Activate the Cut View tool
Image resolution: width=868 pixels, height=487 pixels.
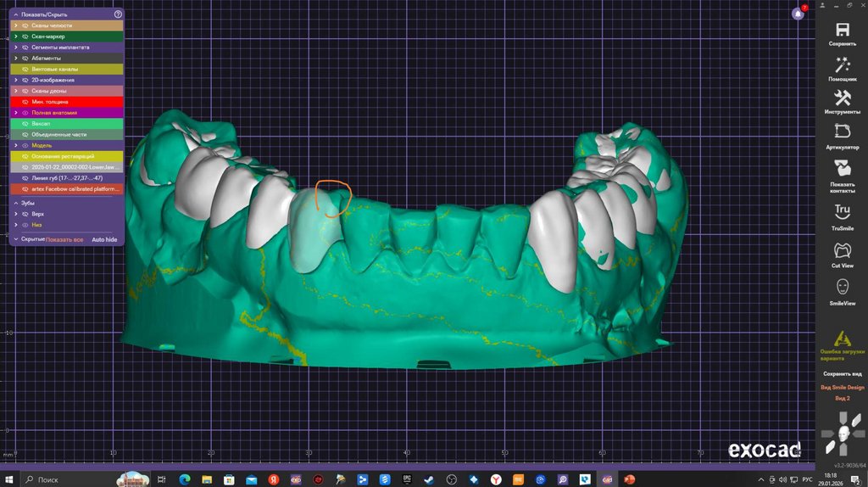(842, 250)
